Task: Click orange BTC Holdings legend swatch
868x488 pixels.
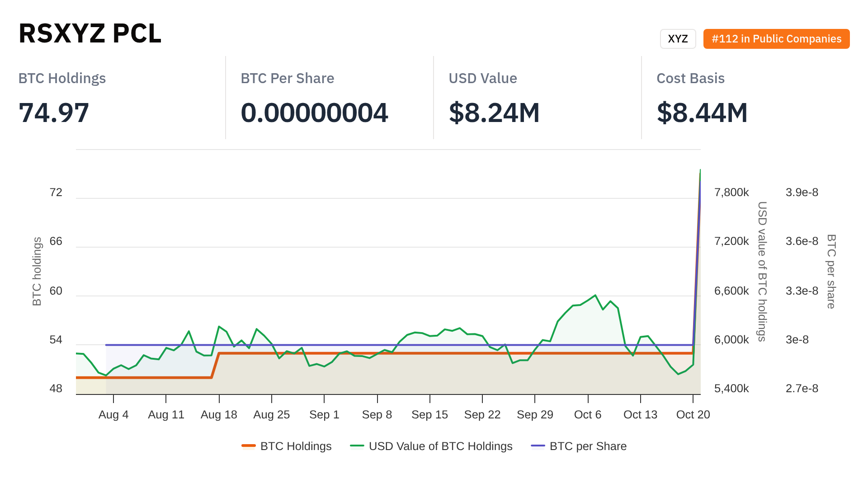Action: 249,446
